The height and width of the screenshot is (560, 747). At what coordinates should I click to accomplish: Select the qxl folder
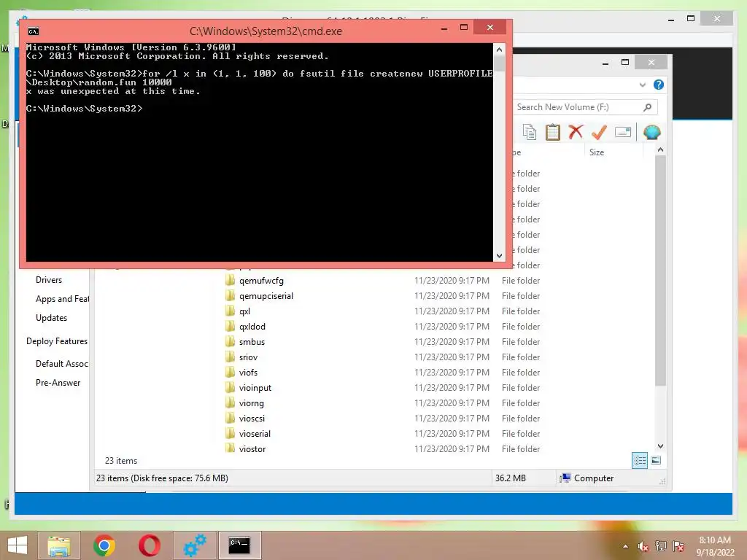tap(244, 311)
